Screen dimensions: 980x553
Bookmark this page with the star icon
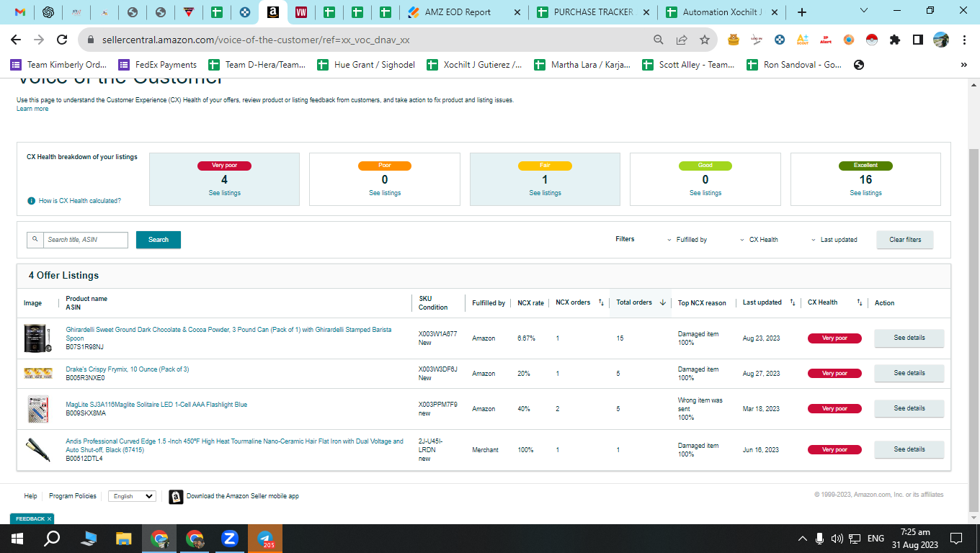pyautogui.click(x=705, y=40)
